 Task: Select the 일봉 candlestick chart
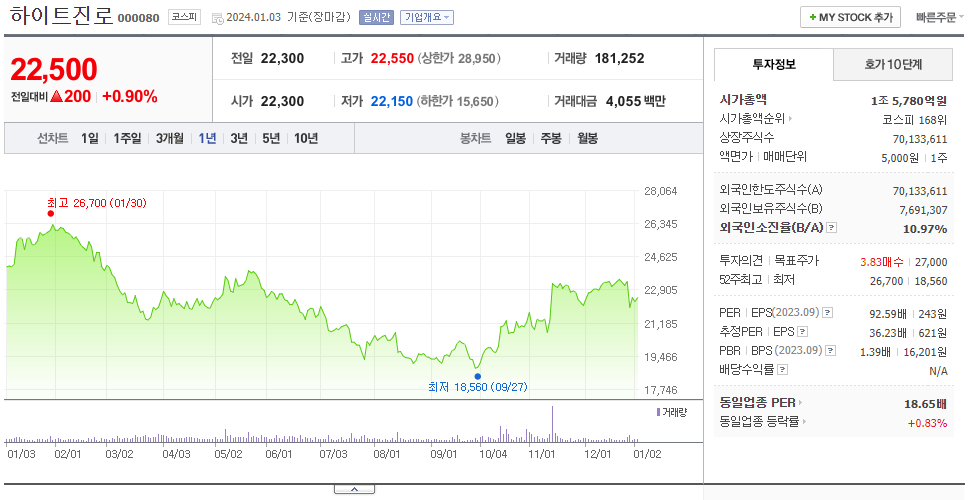[515, 138]
